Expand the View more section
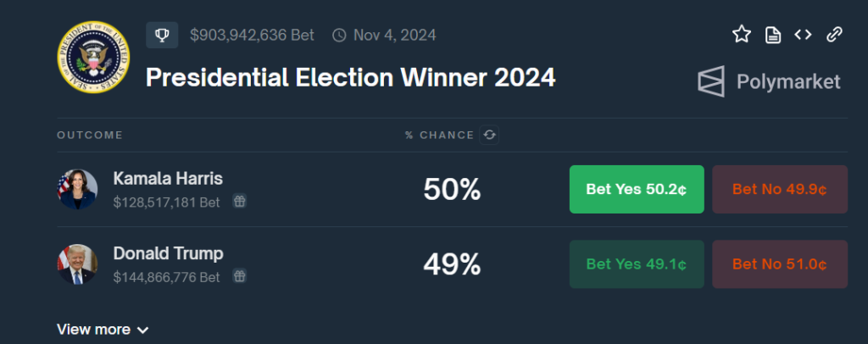This screenshot has height=344, width=868. [x=103, y=330]
